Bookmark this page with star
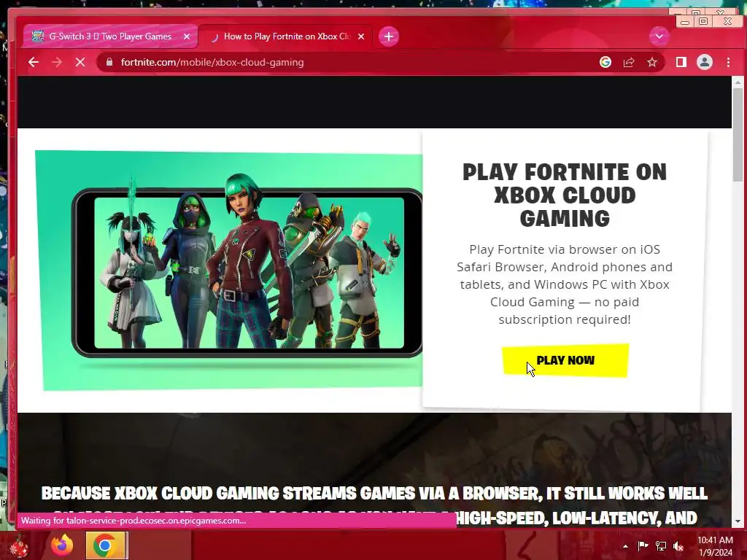The image size is (747, 560). coord(651,62)
